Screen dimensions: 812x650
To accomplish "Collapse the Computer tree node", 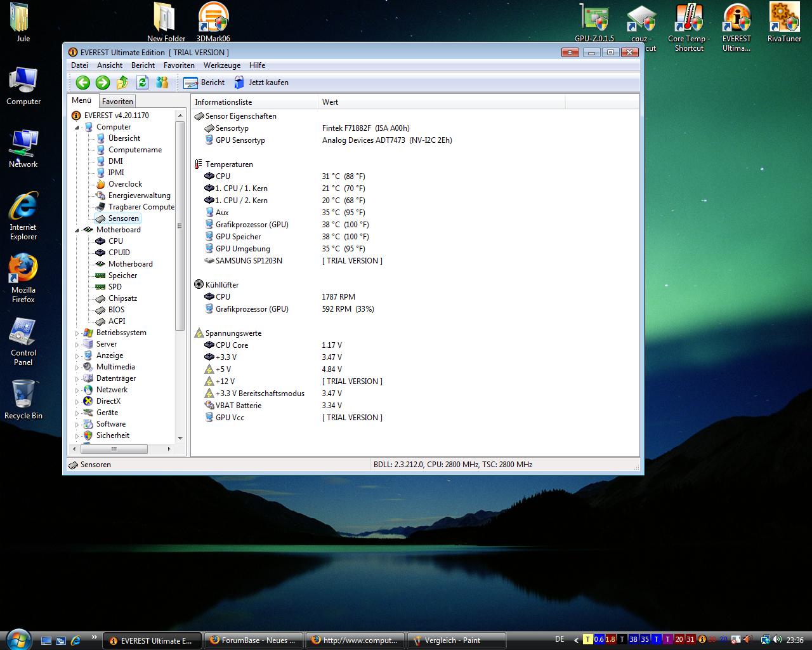I will click(77, 128).
